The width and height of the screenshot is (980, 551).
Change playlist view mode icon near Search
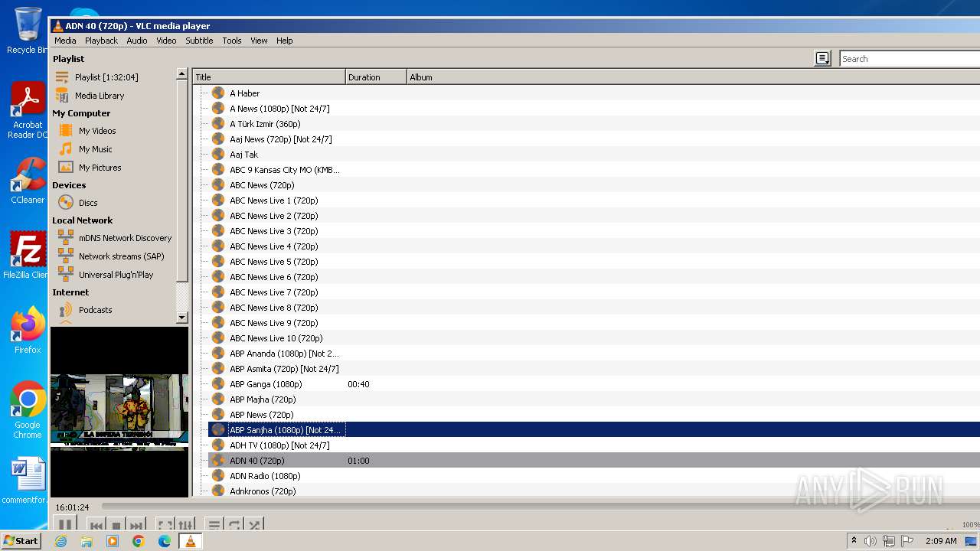822,58
